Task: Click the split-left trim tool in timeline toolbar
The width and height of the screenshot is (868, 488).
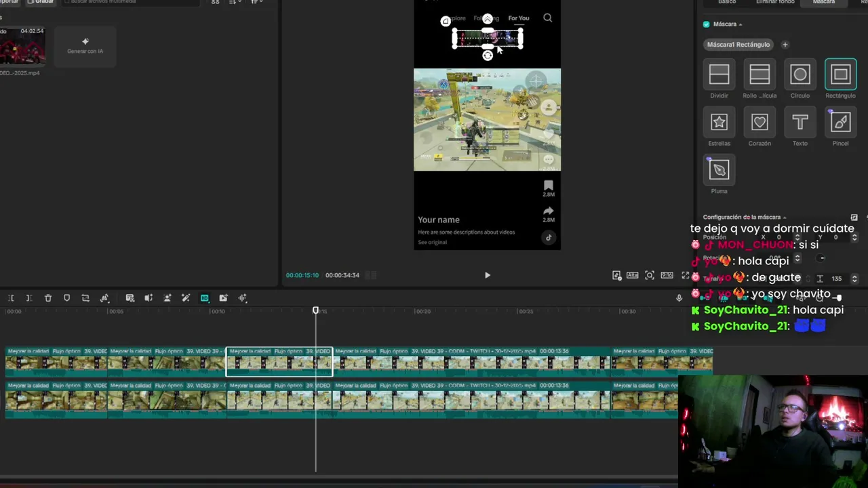Action: pyautogui.click(x=11, y=298)
